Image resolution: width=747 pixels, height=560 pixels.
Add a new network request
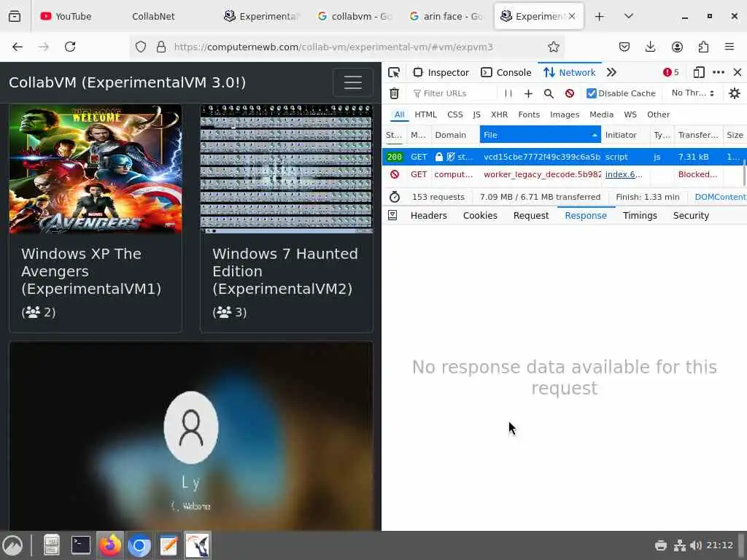pyautogui.click(x=528, y=93)
